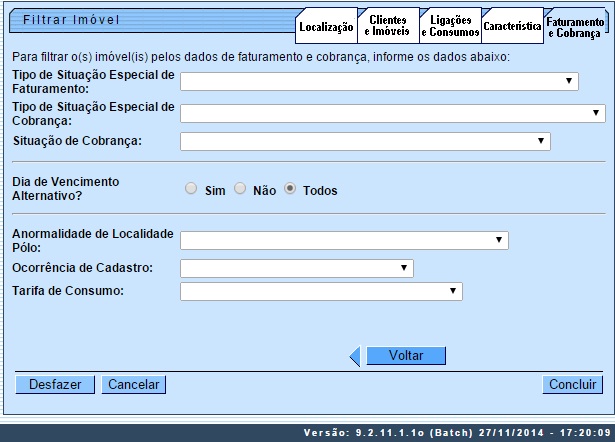Image resolution: width=615 pixels, height=442 pixels.
Task: Click the blue back arrow icon beside Voltar
Action: point(355,356)
